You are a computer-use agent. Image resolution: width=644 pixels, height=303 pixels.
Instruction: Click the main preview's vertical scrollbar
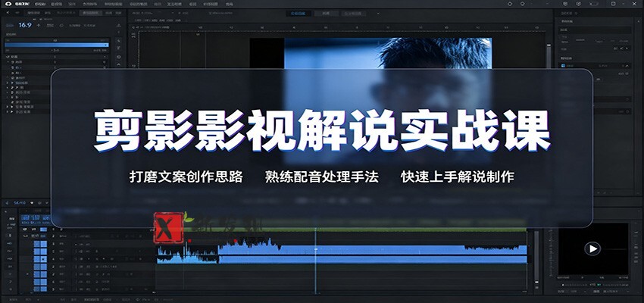click(549, 57)
